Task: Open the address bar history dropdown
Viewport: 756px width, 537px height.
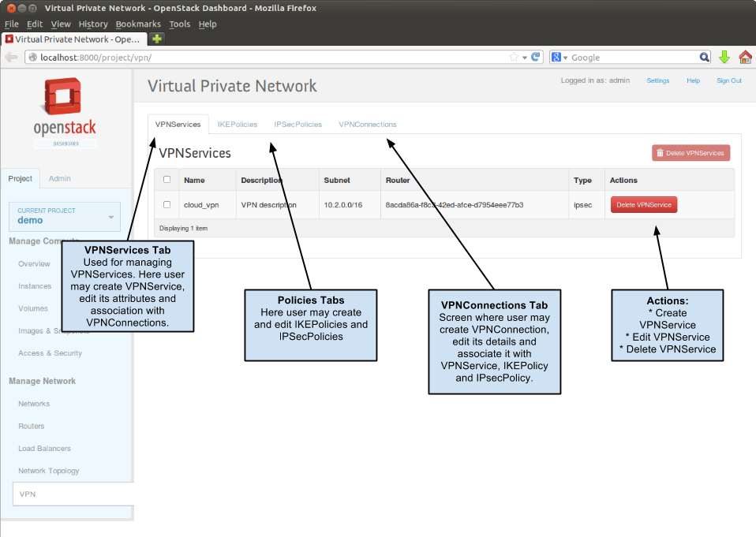Action: click(x=524, y=57)
